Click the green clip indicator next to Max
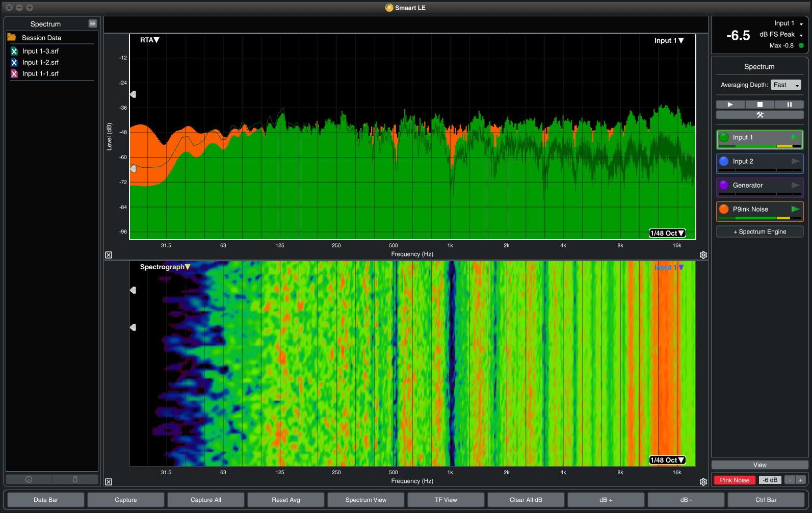 point(801,45)
